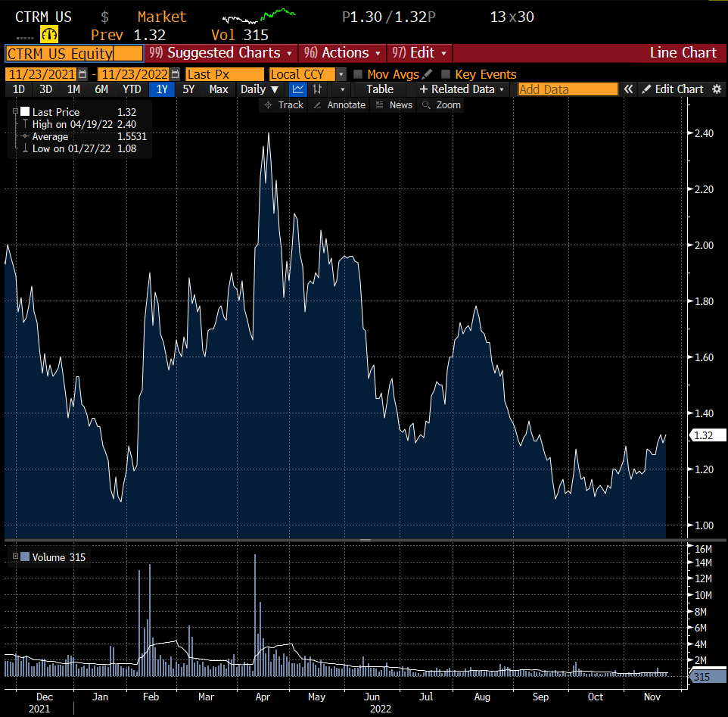Viewport: 728px width, 717px height.
Task: Click the Local CCY field
Action: (302, 74)
